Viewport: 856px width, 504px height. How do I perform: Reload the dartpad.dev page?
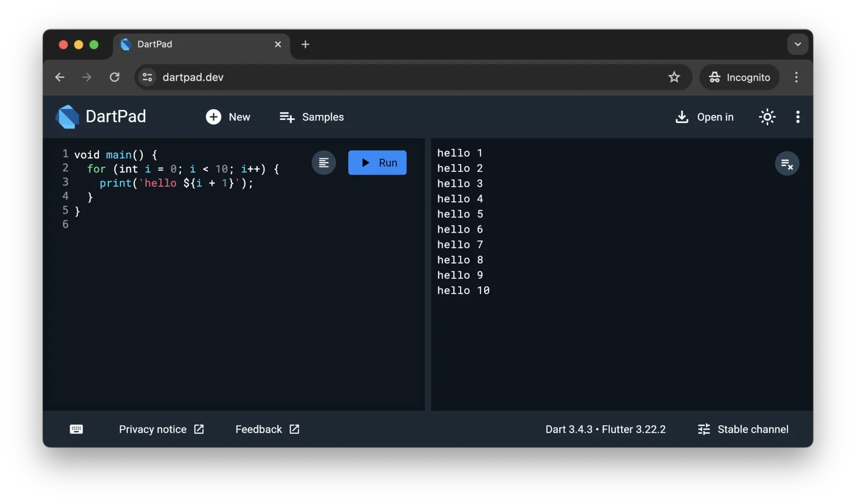click(x=114, y=77)
